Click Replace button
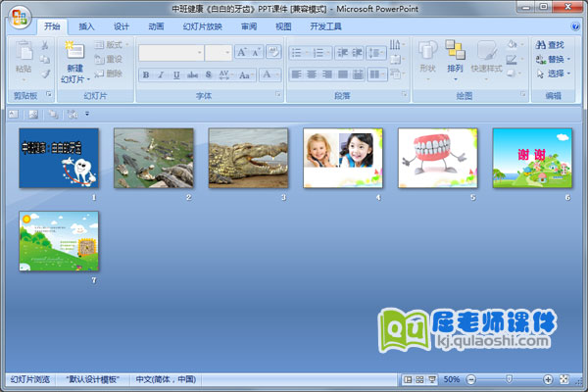 (553, 59)
